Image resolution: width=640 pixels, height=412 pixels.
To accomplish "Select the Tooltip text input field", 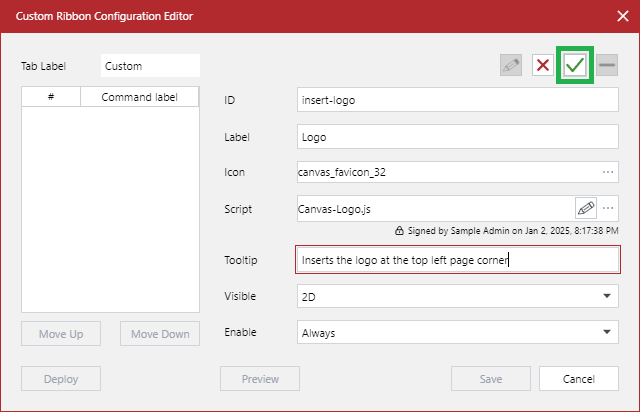I will 458,260.
